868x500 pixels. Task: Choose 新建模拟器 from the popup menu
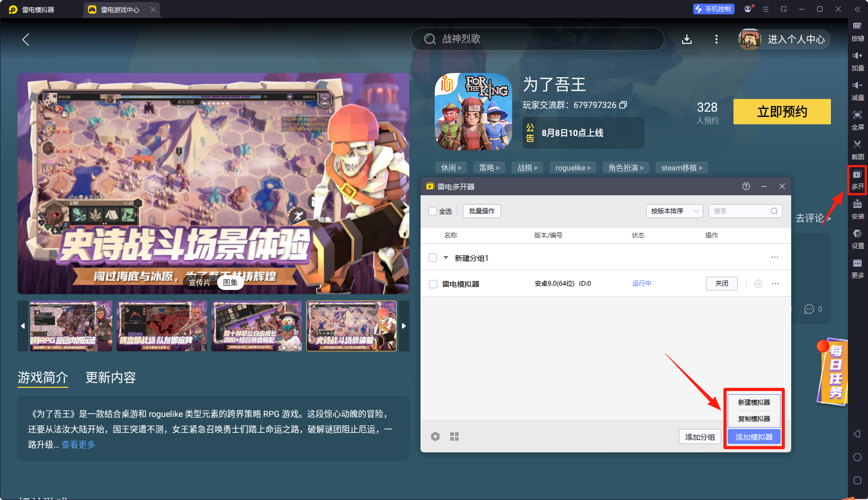coord(754,403)
